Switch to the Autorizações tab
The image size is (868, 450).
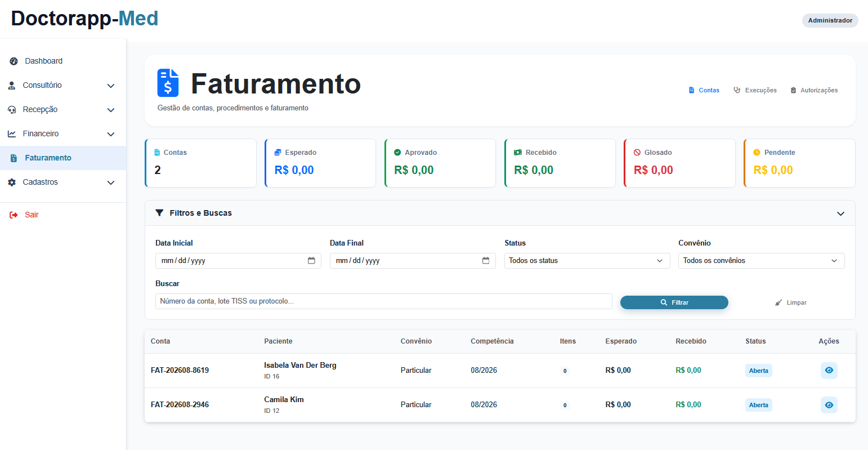pos(814,90)
